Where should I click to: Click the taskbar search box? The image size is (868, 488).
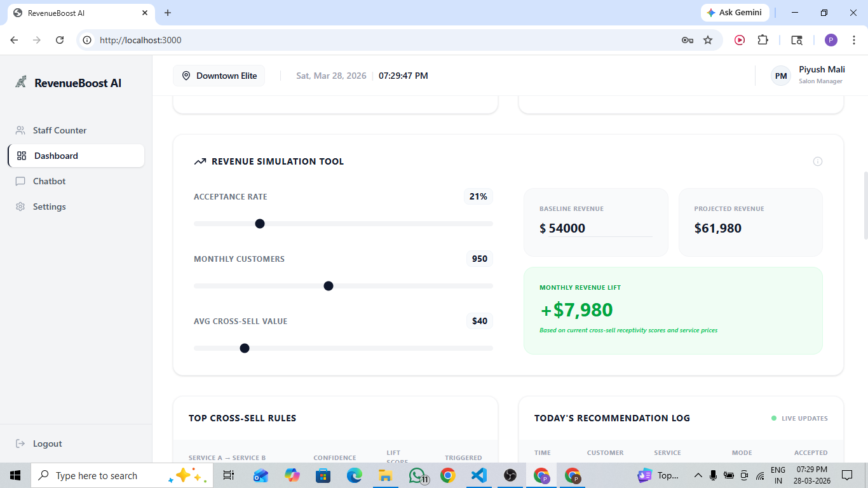121,475
